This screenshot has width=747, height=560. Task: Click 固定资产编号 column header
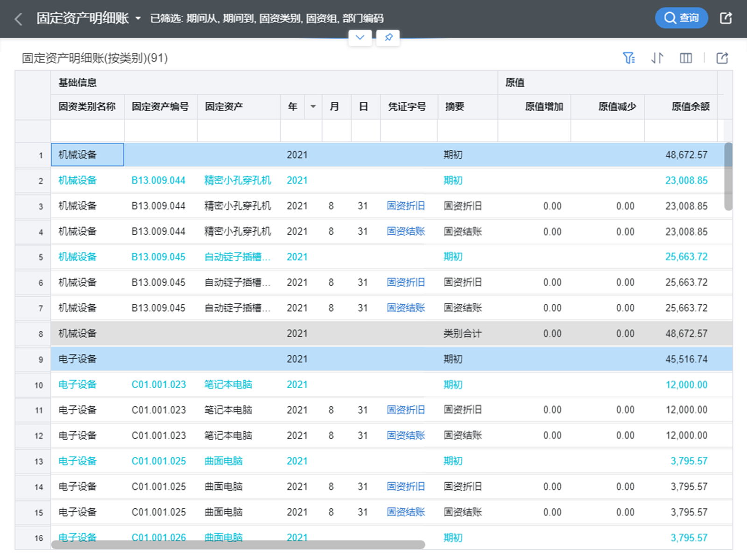tap(161, 107)
